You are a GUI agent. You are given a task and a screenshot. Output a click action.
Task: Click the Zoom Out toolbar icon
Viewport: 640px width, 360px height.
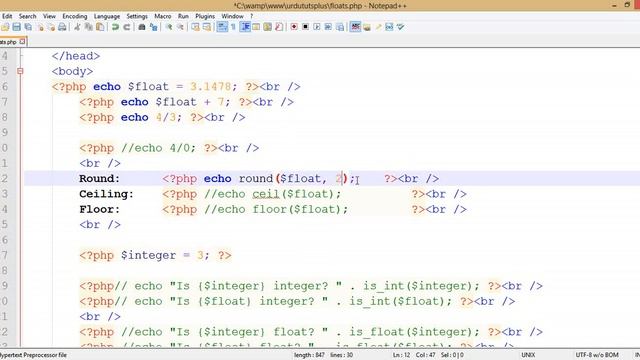pos(180,27)
